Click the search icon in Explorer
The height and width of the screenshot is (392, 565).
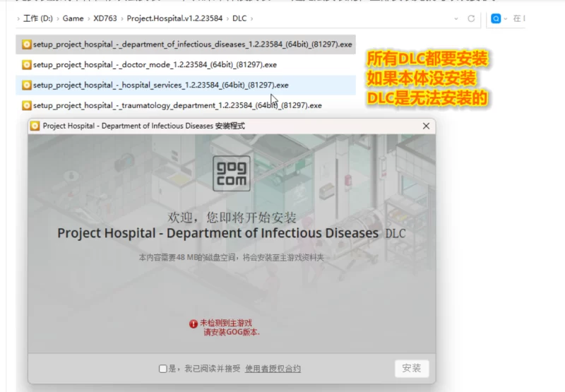pos(496,18)
